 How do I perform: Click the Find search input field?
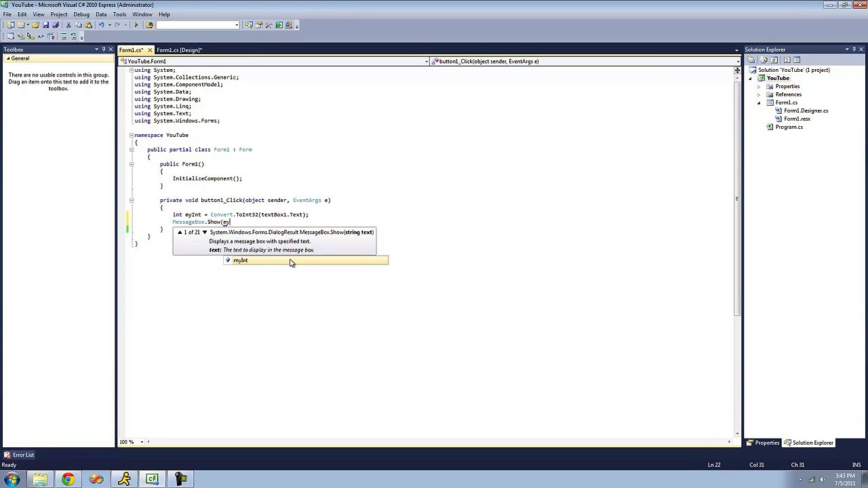pos(195,25)
